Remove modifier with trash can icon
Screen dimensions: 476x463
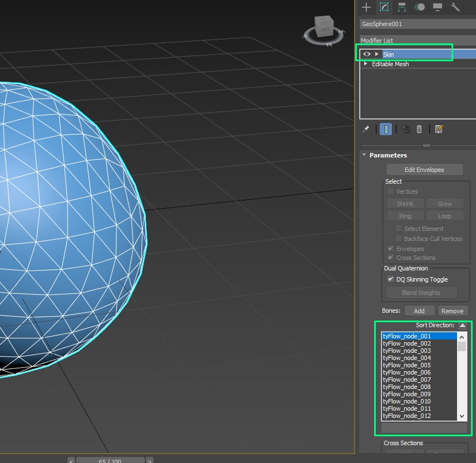pyautogui.click(x=419, y=129)
